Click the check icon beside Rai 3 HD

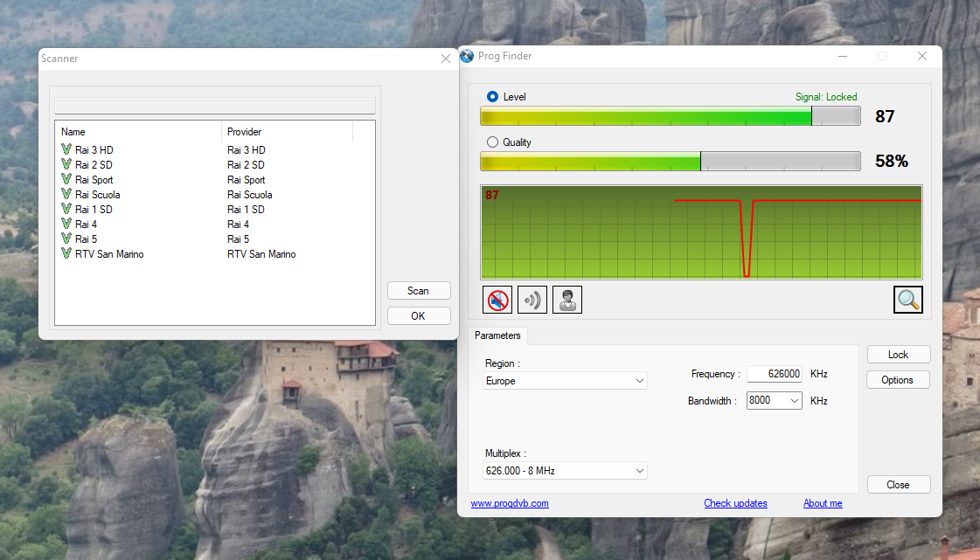(x=66, y=149)
